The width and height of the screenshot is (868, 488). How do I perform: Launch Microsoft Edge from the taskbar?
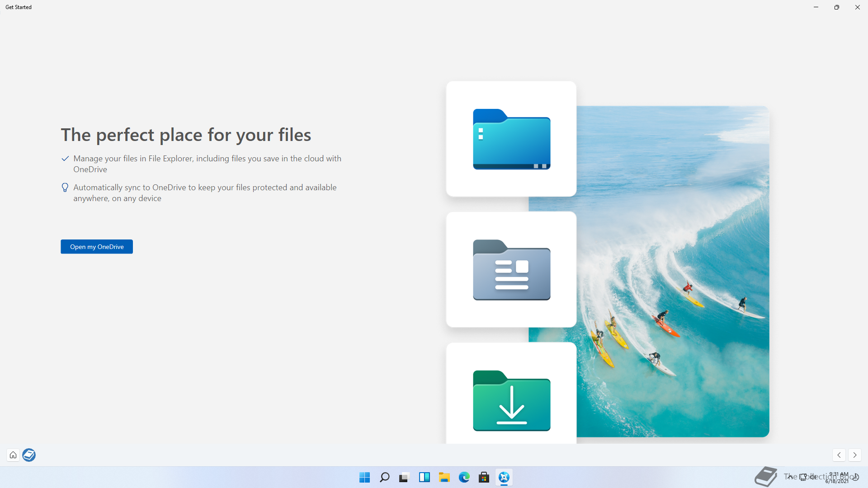pos(464,478)
